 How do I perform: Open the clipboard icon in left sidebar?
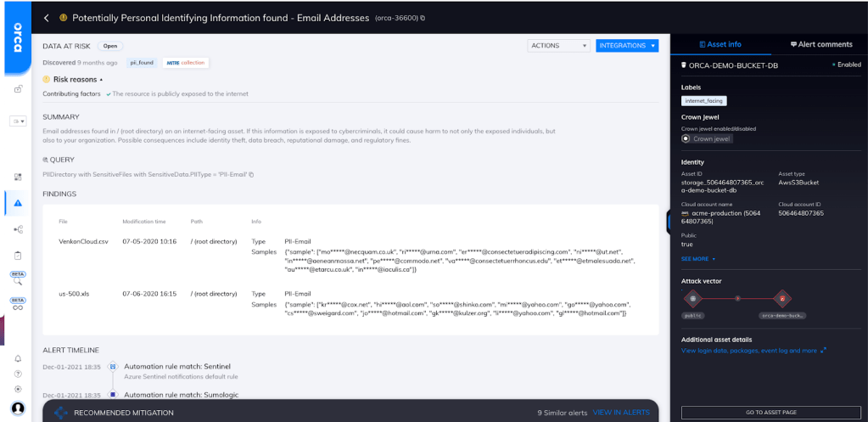point(18,255)
